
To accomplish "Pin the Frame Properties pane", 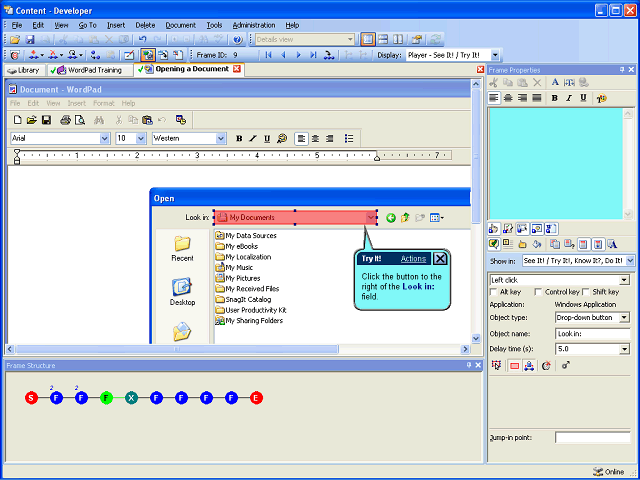I will point(622,70).
